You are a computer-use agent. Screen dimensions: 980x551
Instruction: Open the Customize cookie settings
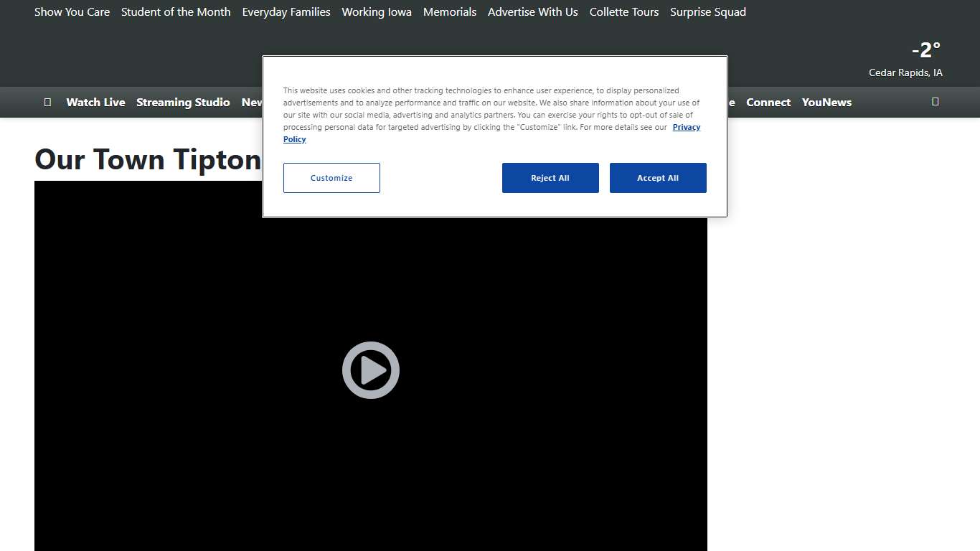pyautogui.click(x=331, y=178)
